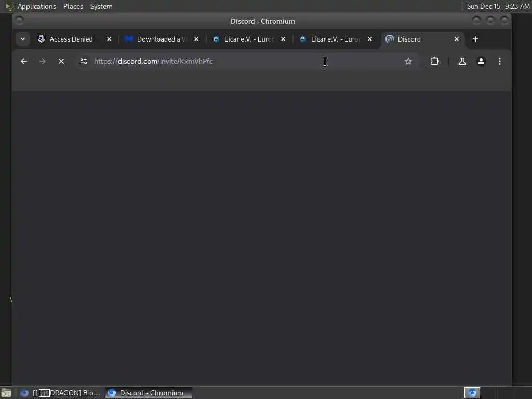Close the Access Denied tab
Viewport: 532px width, 399px height.
pos(109,39)
